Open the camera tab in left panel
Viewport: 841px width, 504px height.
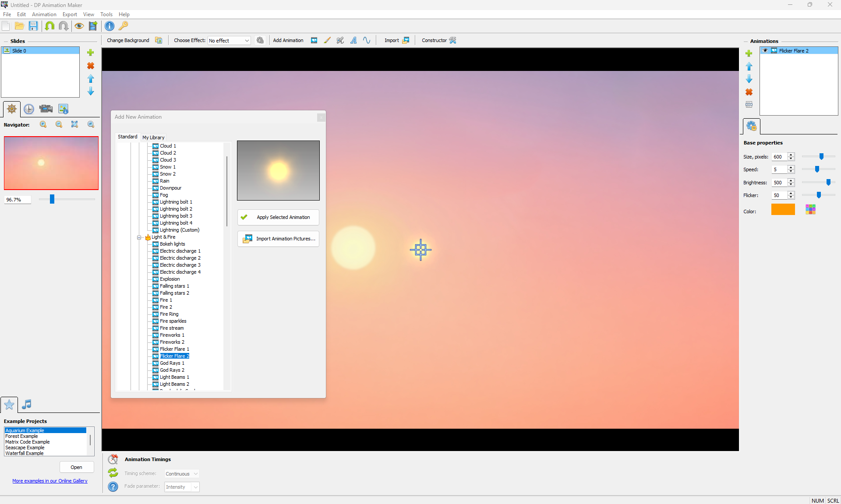46,109
